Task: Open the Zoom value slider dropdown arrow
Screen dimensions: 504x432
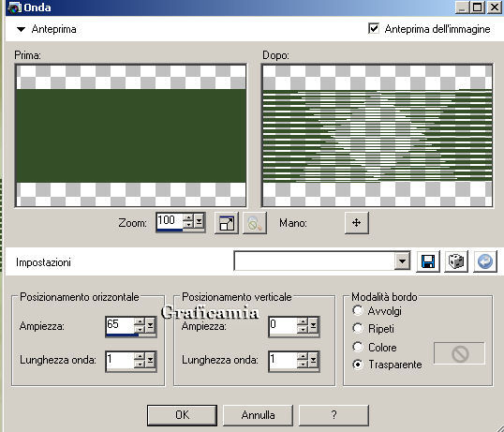Action: point(199,221)
